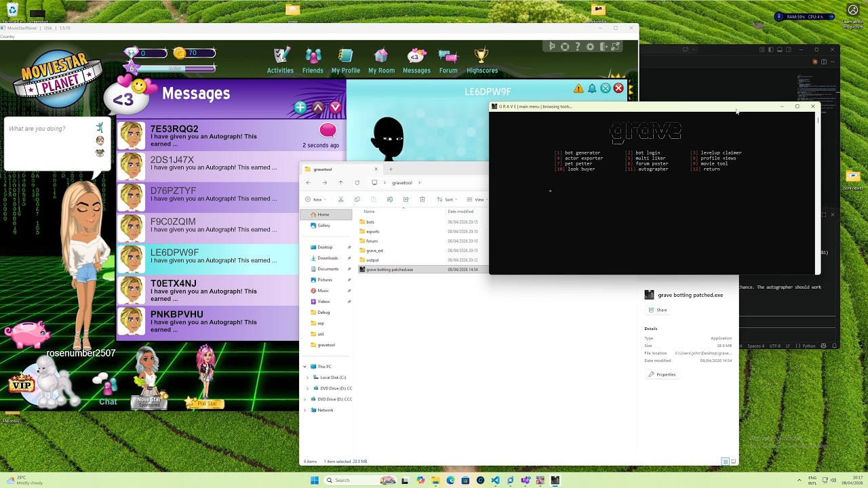Click the chevron after gravetool in address bar
The height and width of the screenshot is (488, 868).
[x=419, y=182]
